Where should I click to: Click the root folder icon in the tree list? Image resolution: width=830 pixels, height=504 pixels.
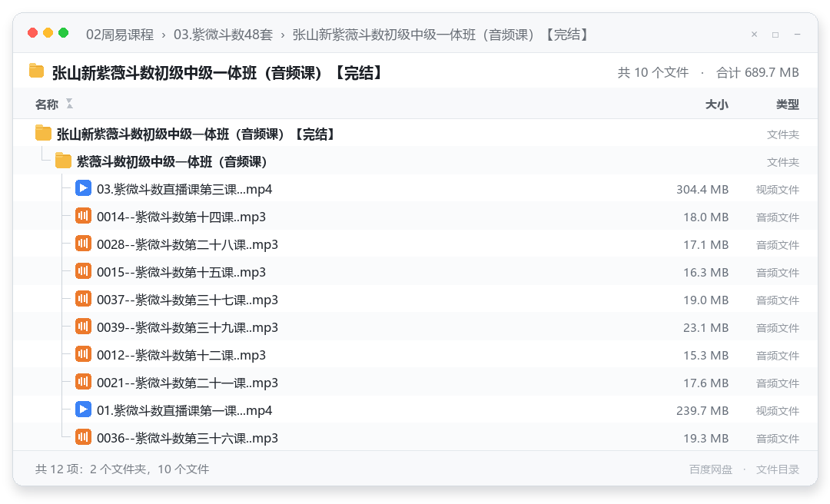click(43, 133)
